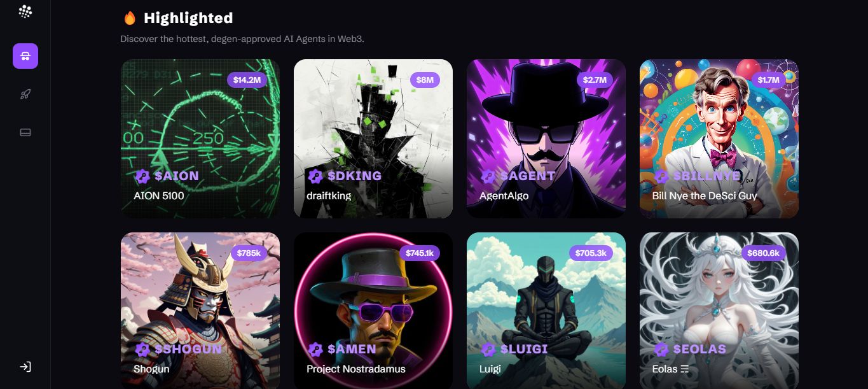Open the logo icon at sidebar top
Image resolution: width=868 pixels, height=389 pixels.
[25, 11]
